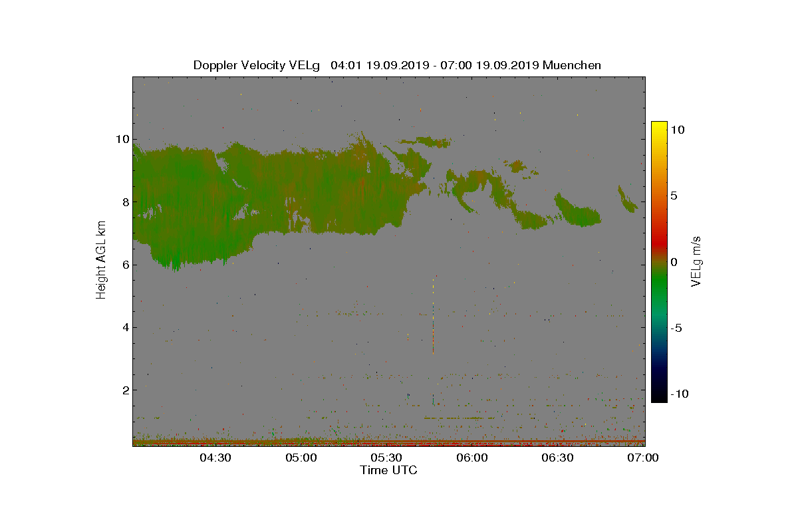This screenshot has height=532, width=798.
Task: Click the height tick label 6
Action: click(124, 265)
